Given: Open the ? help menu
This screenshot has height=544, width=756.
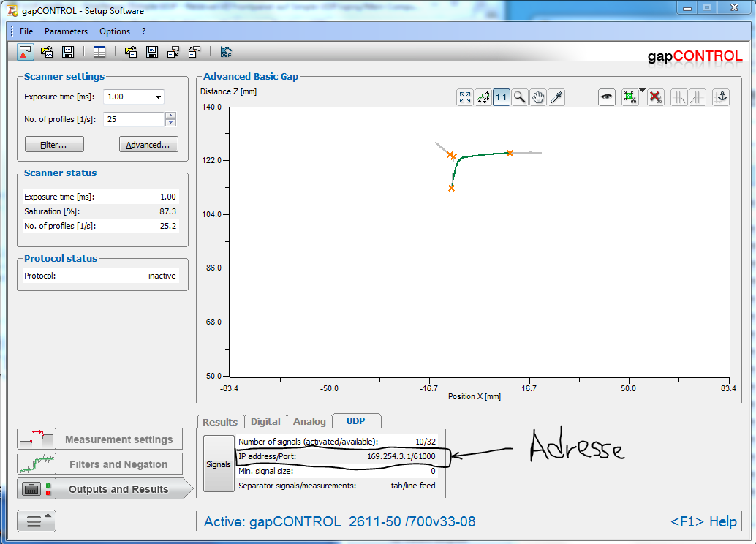Looking at the screenshot, I should click(144, 31).
